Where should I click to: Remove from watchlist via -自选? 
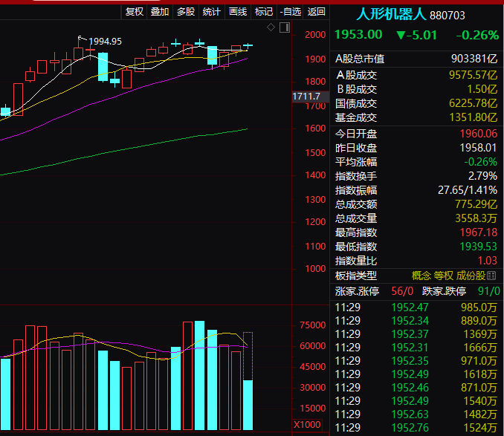(290, 12)
